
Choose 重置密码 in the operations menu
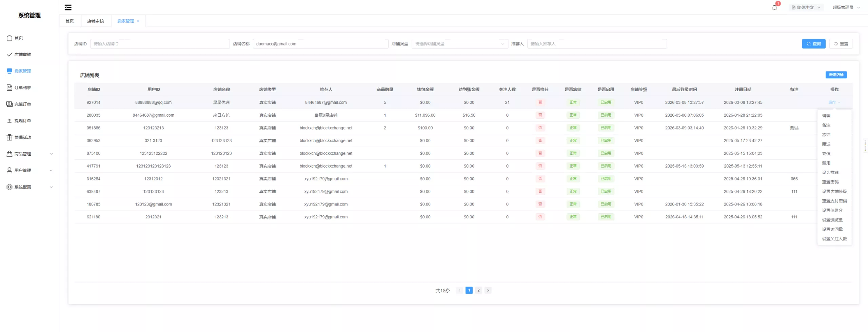pyautogui.click(x=830, y=182)
